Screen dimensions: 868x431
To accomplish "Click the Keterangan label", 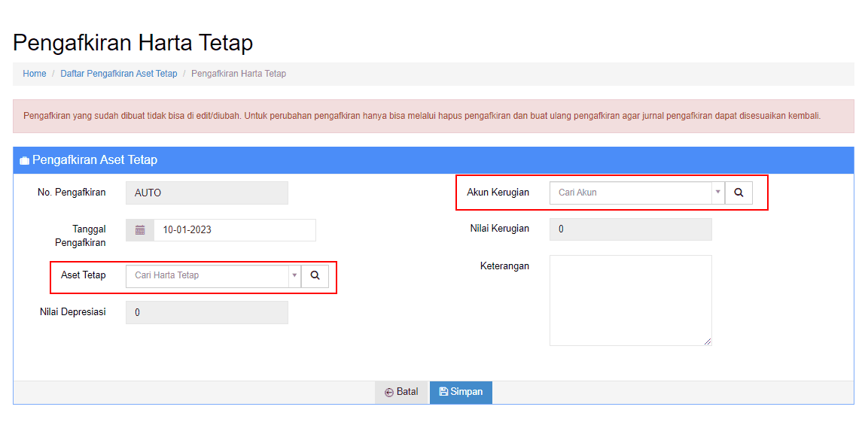I will (504, 266).
